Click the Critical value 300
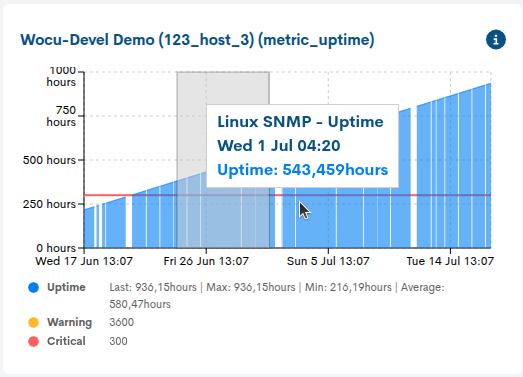Screen dimensions: 523x377 (x=118, y=341)
